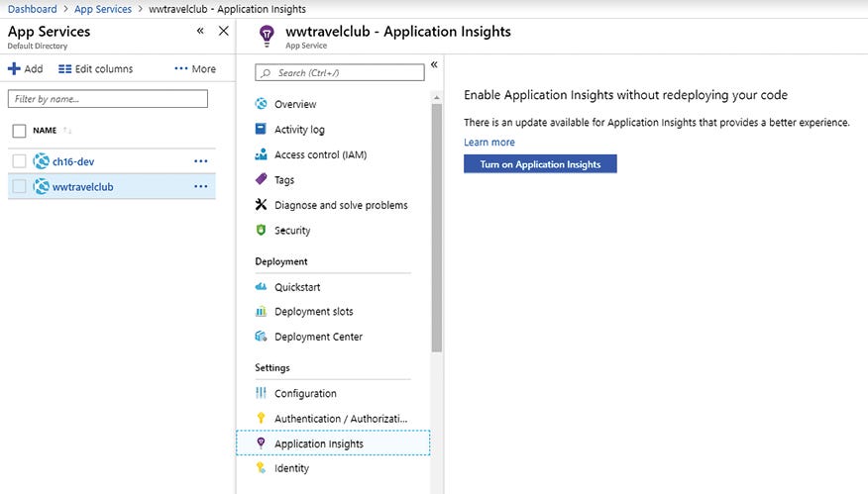Collapse the resource menu with double chevron

pos(434,64)
